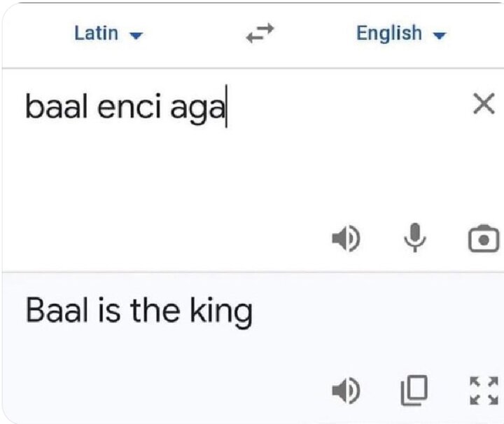Screen dimensions: 504x424
Task: Click the arrow beside English
Action: coord(440,35)
